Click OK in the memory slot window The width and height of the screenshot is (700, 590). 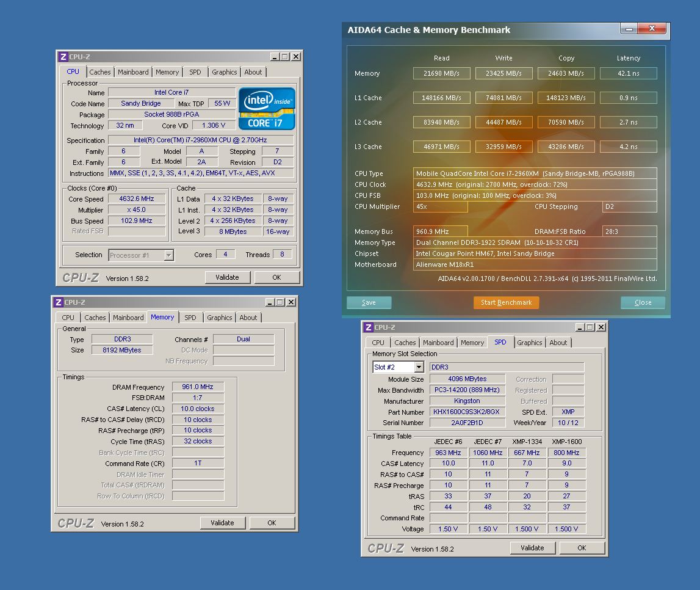point(582,548)
